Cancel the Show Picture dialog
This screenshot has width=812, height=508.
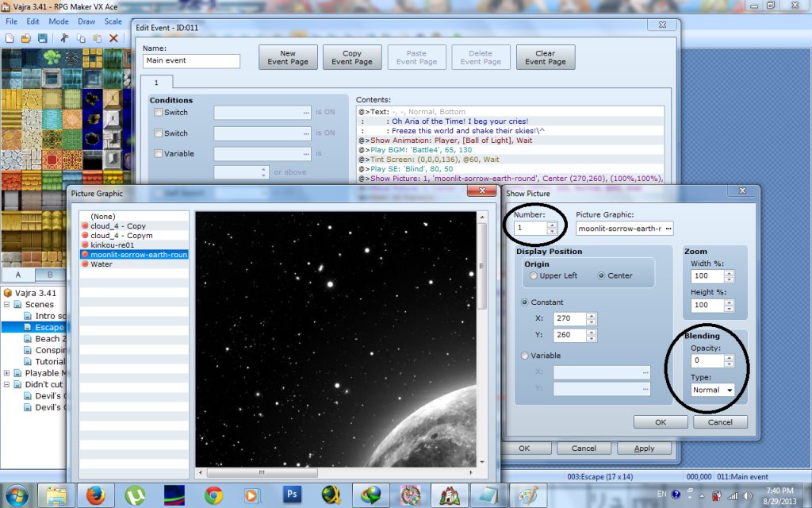[720, 422]
